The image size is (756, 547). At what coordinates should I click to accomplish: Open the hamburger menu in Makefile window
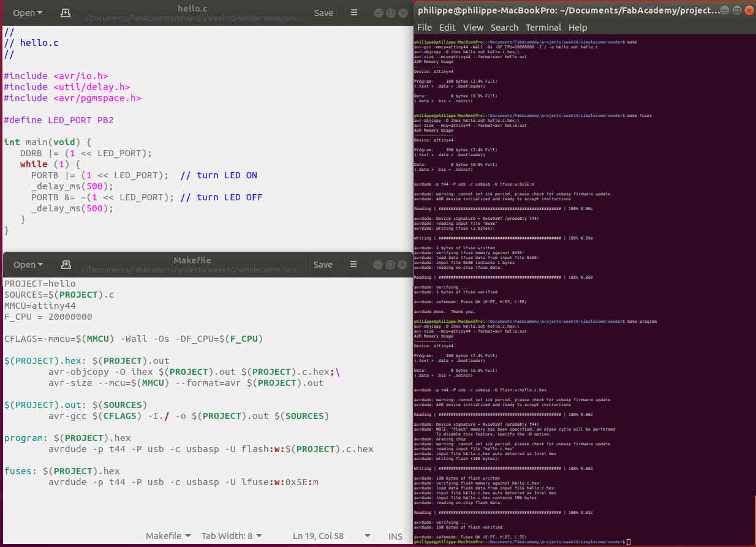[x=353, y=265]
